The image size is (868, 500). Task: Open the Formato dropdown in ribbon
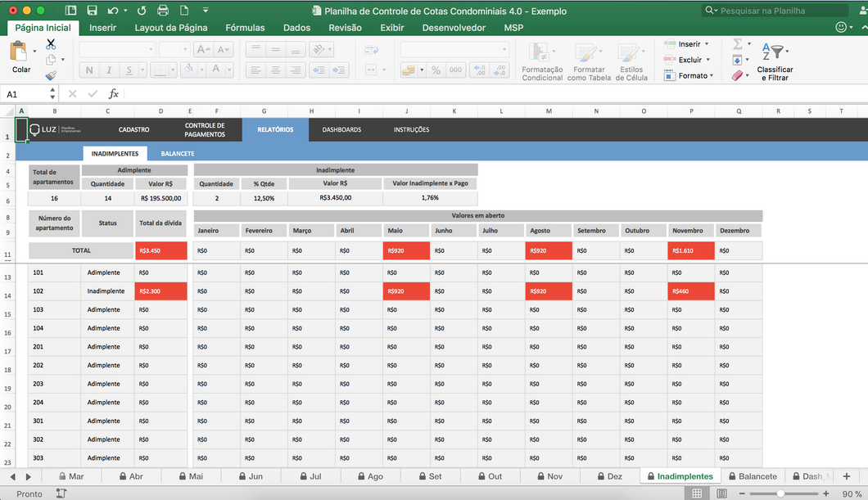[x=695, y=76]
